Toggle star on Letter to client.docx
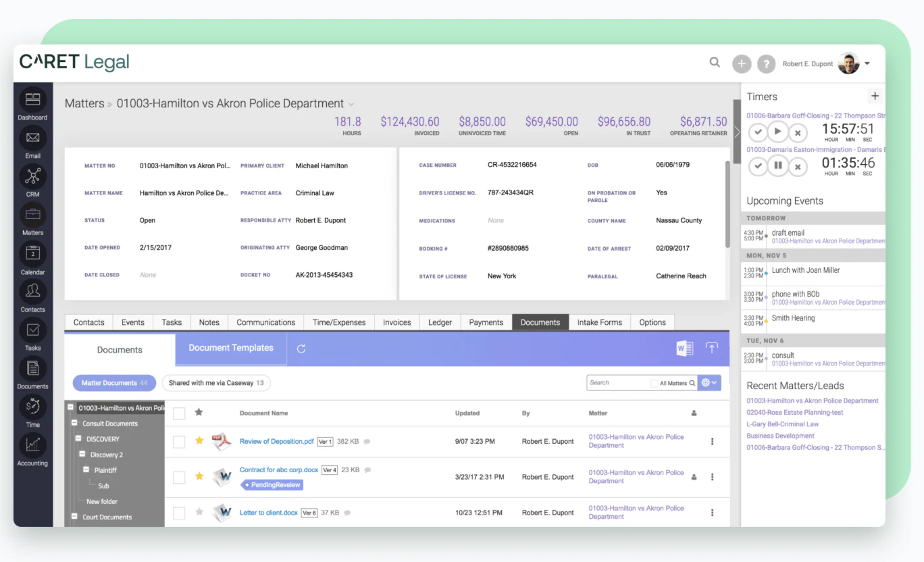Viewport: 924px width, 562px height. click(x=199, y=512)
